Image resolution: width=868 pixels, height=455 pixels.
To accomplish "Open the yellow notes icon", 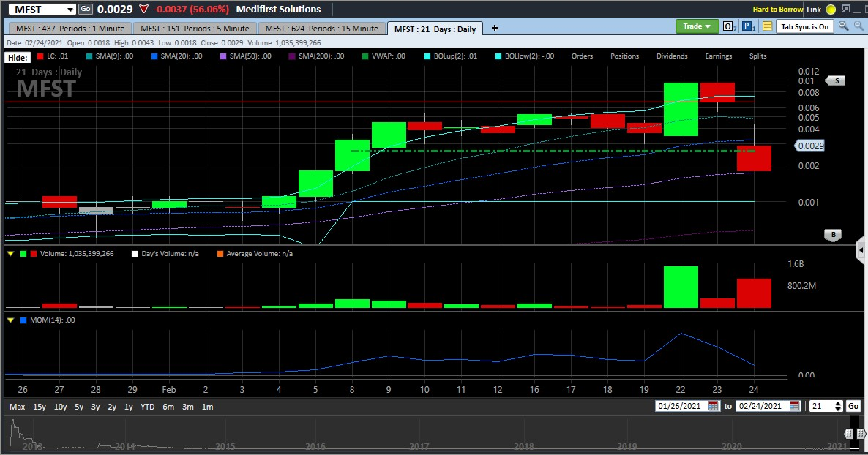I will tap(767, 26).
